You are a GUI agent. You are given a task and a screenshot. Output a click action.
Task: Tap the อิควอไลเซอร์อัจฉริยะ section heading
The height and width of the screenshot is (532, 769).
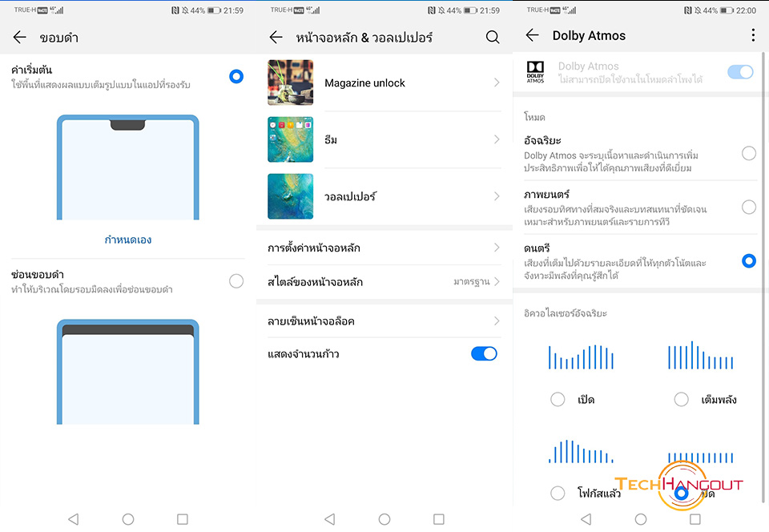pos(566,313)
